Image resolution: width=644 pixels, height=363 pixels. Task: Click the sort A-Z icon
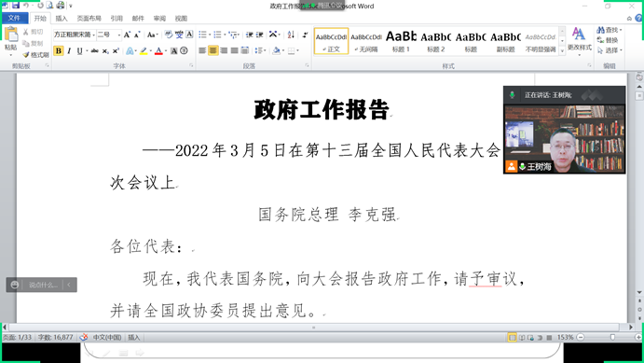[x=291, y=35]
